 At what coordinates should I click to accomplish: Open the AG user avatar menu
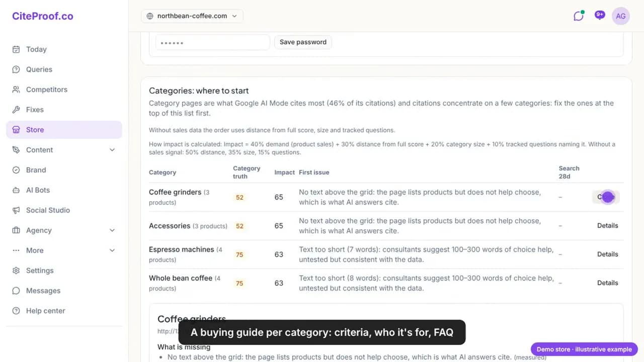(621, 16)
